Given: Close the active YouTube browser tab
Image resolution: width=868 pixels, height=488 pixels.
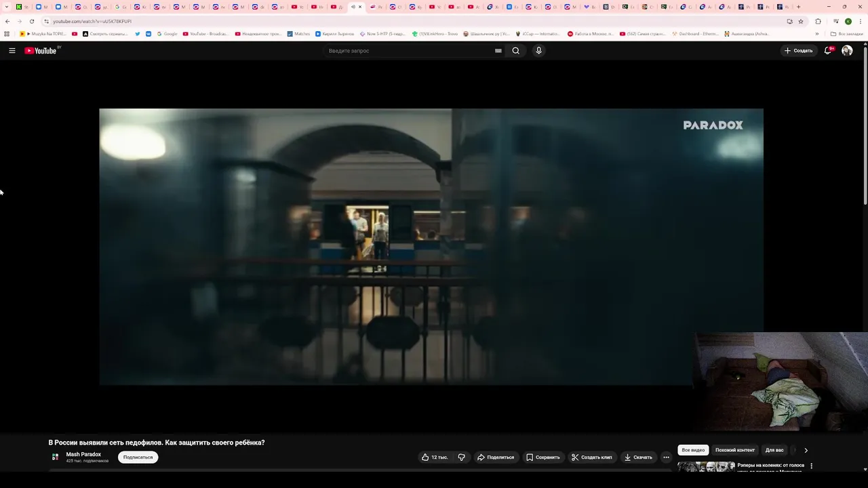Looking at the screenshot, I should pyautogui.click(x=360, y=7).
